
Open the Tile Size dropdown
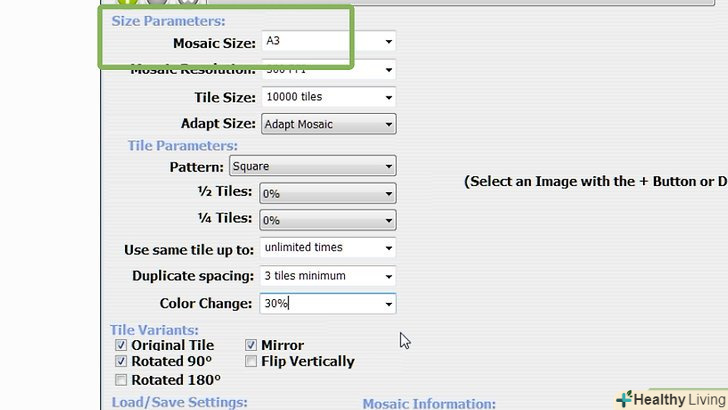pyautogui.click(x=388, y=97)
